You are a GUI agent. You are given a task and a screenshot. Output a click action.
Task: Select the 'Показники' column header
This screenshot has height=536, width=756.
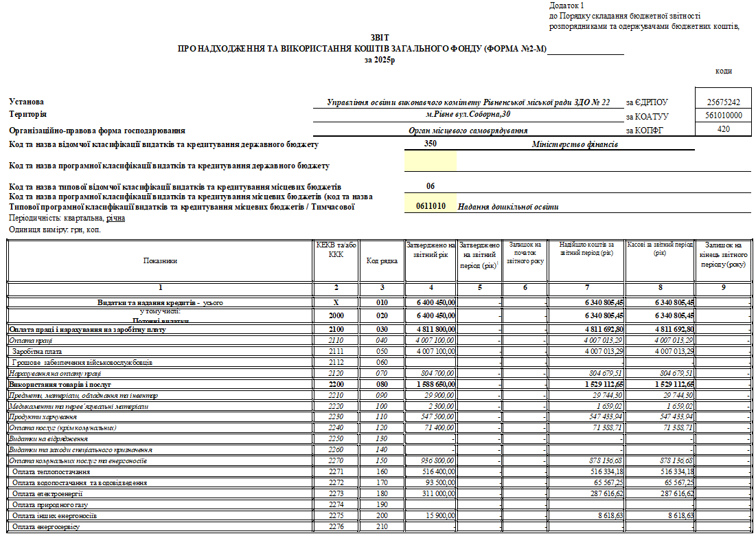(160, 261)
